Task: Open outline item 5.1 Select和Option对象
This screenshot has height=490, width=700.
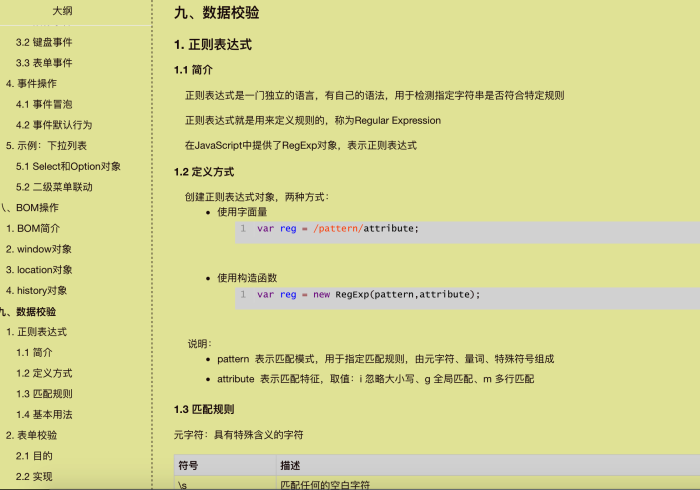Action: point(68,166)
